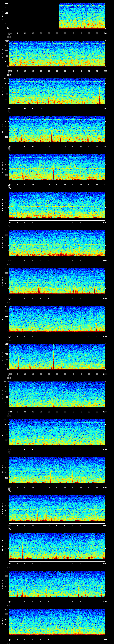Click the 5:00 end label of first panel

click(105, 33)
